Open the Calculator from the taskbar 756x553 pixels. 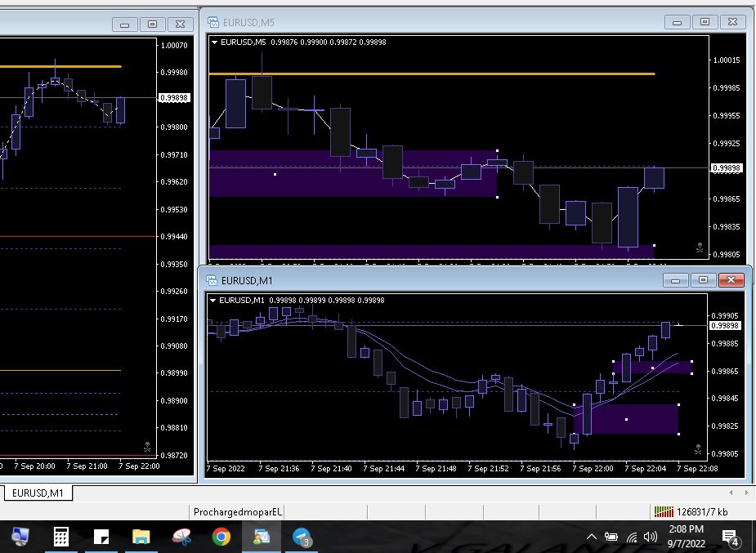(60, 537)
